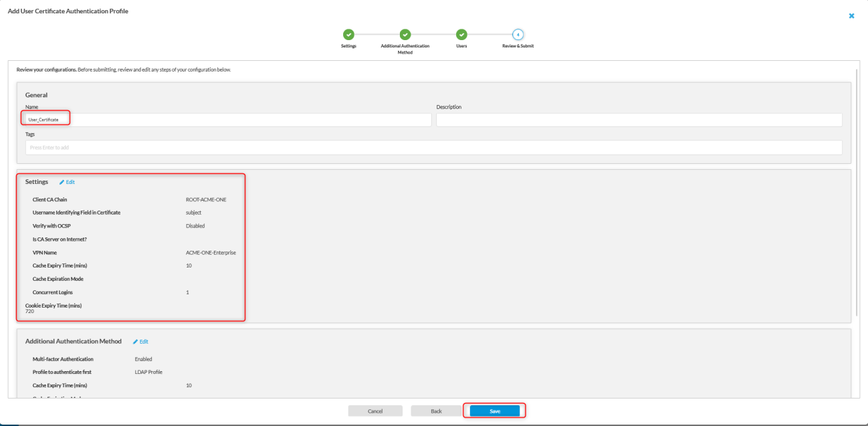The height and width of the screenshot is (426, 868).
Task: Focus the Tags input field
Action: click(433, 147)
